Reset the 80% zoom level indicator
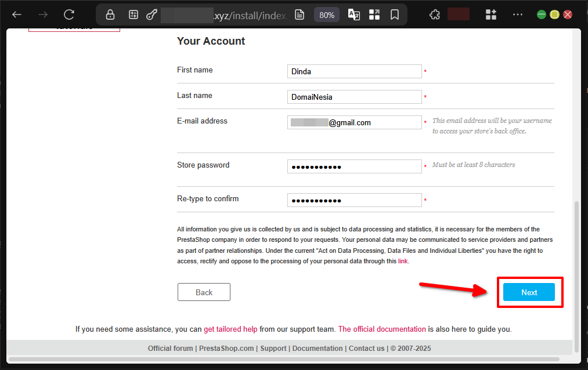The width and height of the screenshot is (588, 370). pos(327,14)
